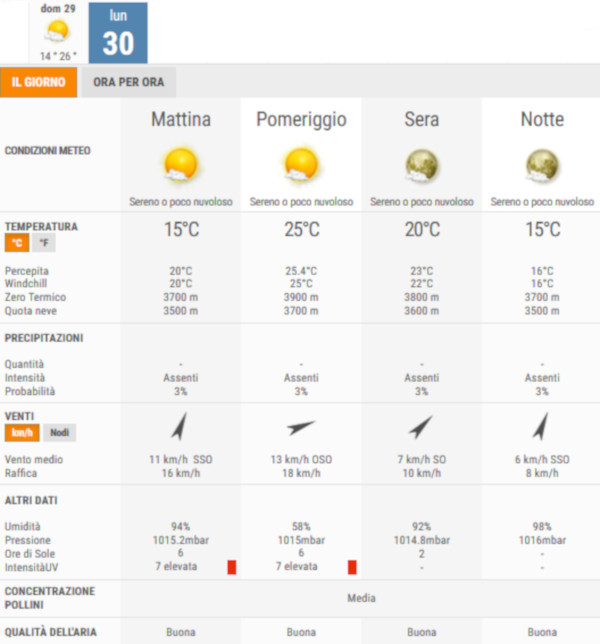Image resolution: width=600 pixels, height=644 pixels.
Task: Click the Sera SO wind direction arrow
Action: pos(421,427)
